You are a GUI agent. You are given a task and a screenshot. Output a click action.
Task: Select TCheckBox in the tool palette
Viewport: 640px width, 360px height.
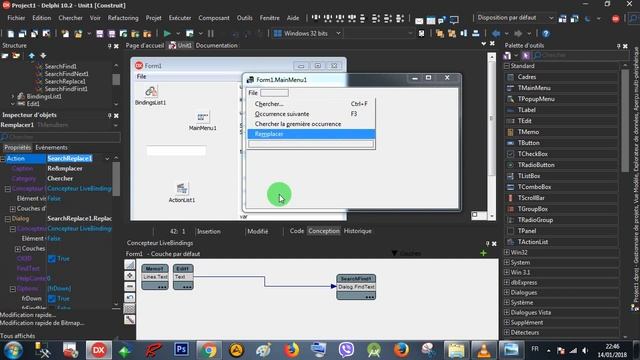pos(533,154)
